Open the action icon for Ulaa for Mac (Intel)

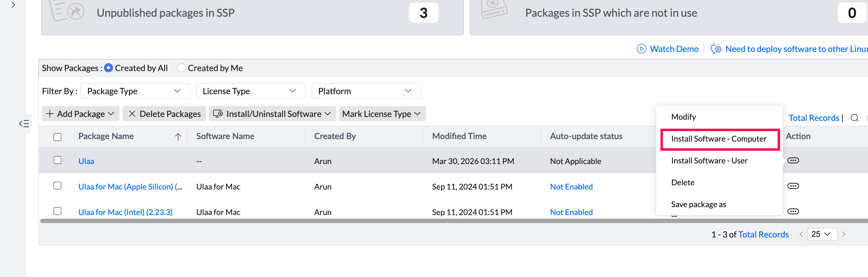pyautogui.click(x=793, y=211)
